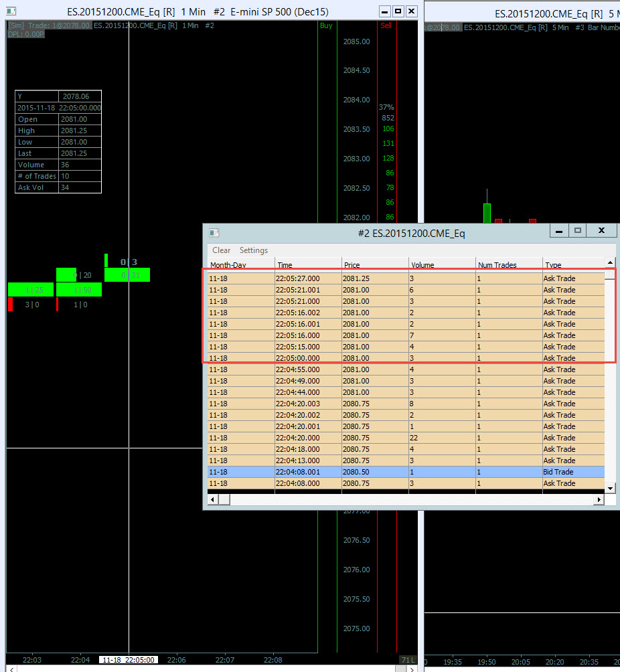Screen dimensions: 620x672
Task: Click the Price column header
Action: pos(375,265)
